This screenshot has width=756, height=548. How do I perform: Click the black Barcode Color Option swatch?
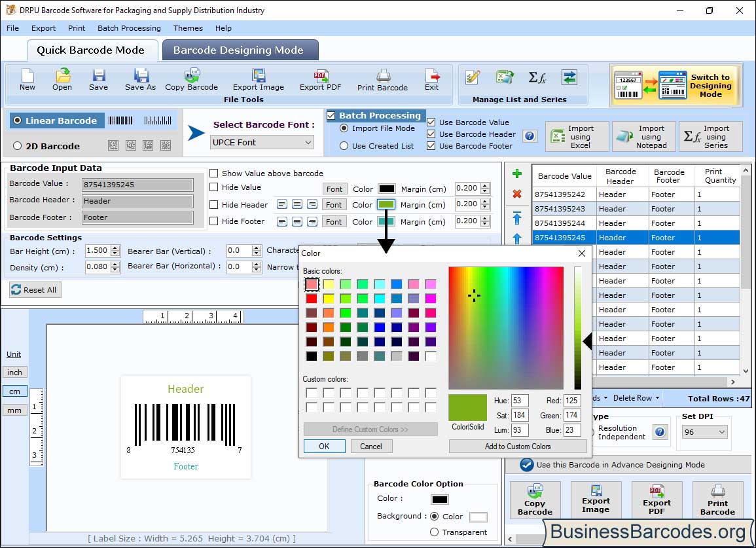coord(440,499)
